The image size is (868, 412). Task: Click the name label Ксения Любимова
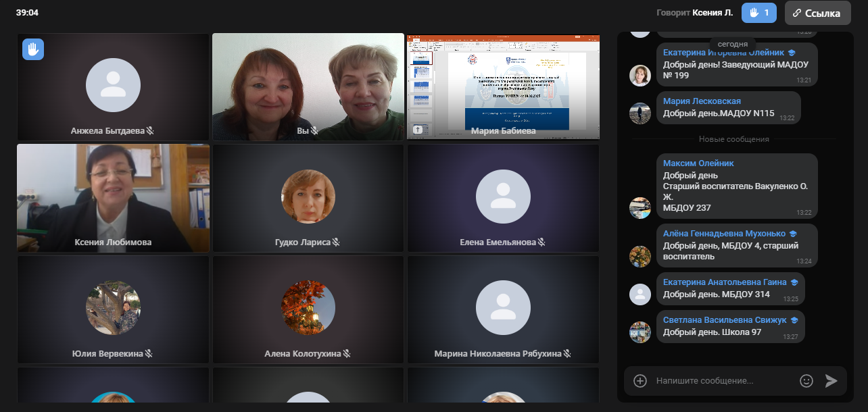click(113, 242)
